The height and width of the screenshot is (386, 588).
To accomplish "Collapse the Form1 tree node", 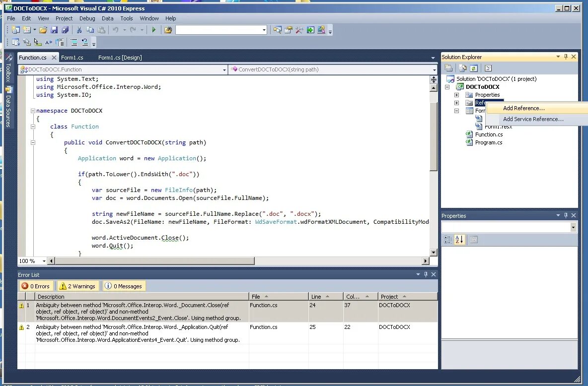I will 456,111.
